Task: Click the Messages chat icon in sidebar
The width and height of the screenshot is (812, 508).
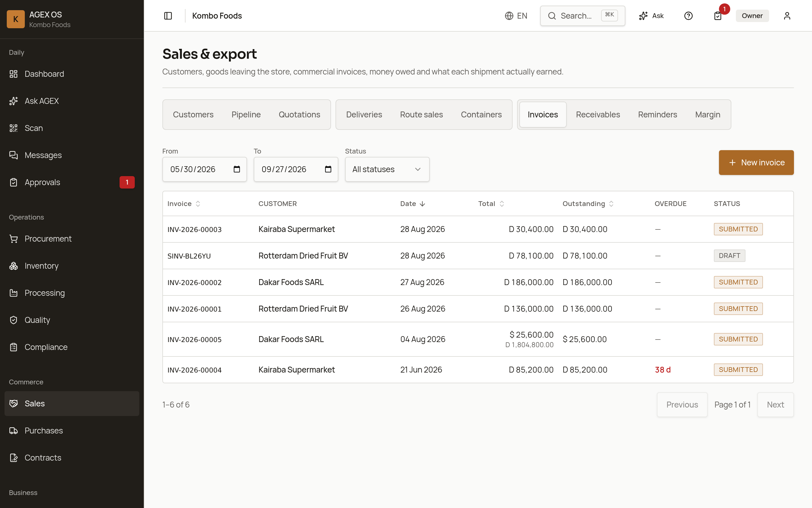Action: [x=14, y=155]
